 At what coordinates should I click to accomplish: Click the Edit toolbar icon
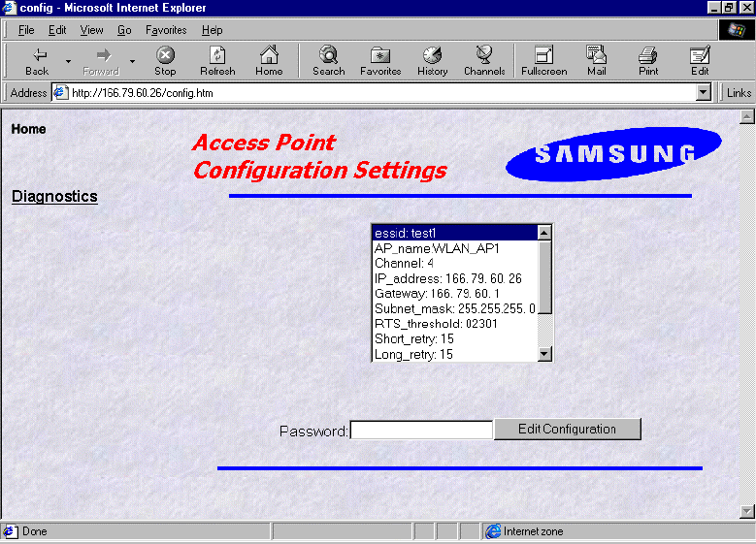point(700,61)
